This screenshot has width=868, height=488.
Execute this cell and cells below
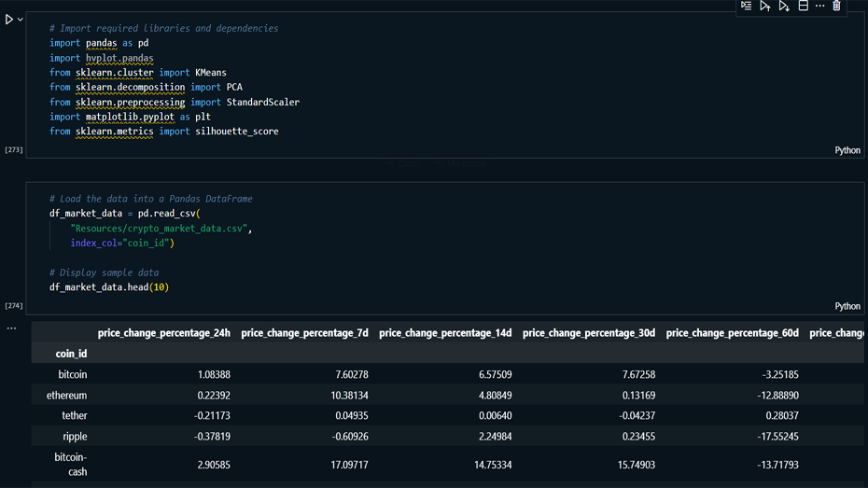click(784, 6)
